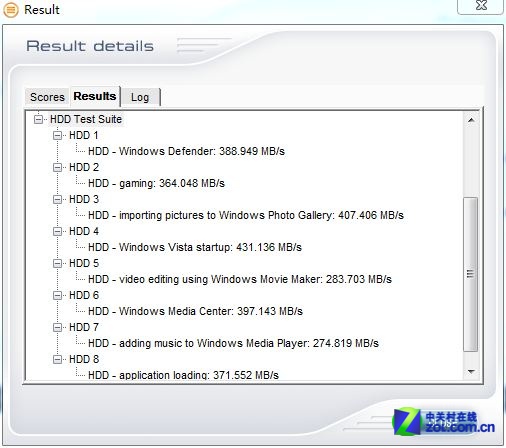Collapse the HDD 8 tree node

(58, 359)
